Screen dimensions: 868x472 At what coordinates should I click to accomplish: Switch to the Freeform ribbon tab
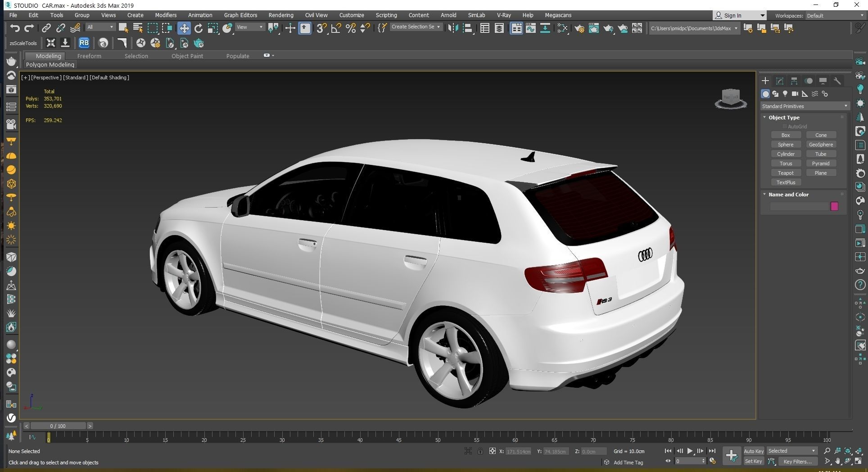[x=89, y=56]
